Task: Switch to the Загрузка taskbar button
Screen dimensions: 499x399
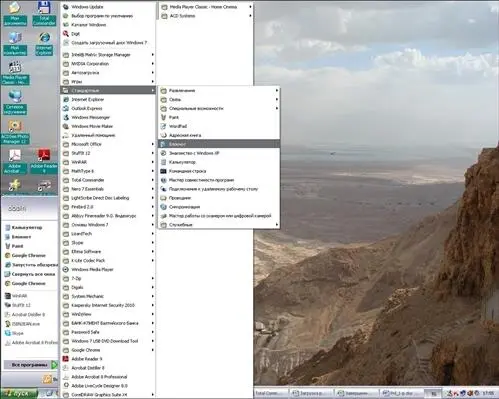Action: click(x=311, y=394)
